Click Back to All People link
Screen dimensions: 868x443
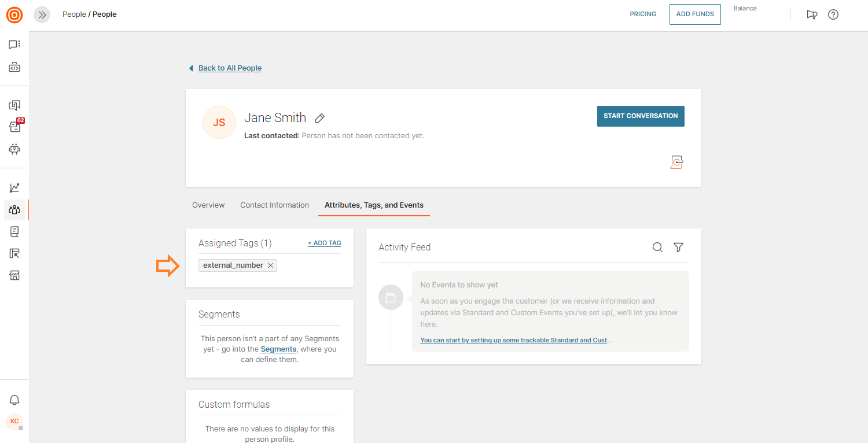point(230,68)
